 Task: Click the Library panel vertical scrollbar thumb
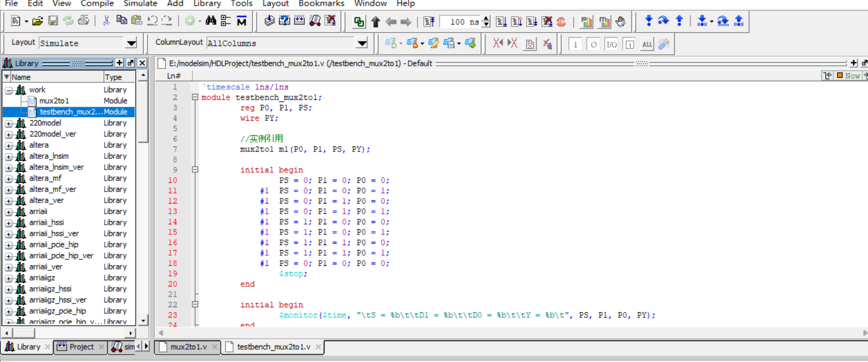coord(143,112)
